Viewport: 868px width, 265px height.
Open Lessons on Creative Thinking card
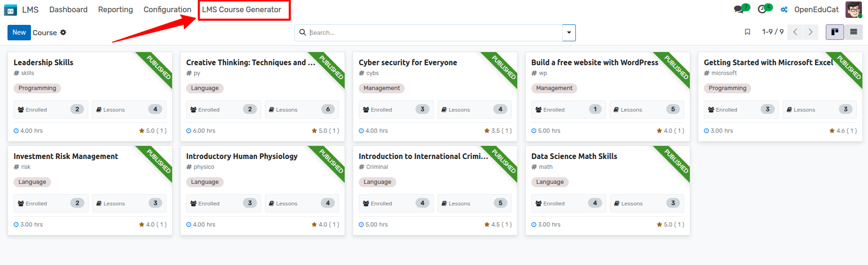302,109
